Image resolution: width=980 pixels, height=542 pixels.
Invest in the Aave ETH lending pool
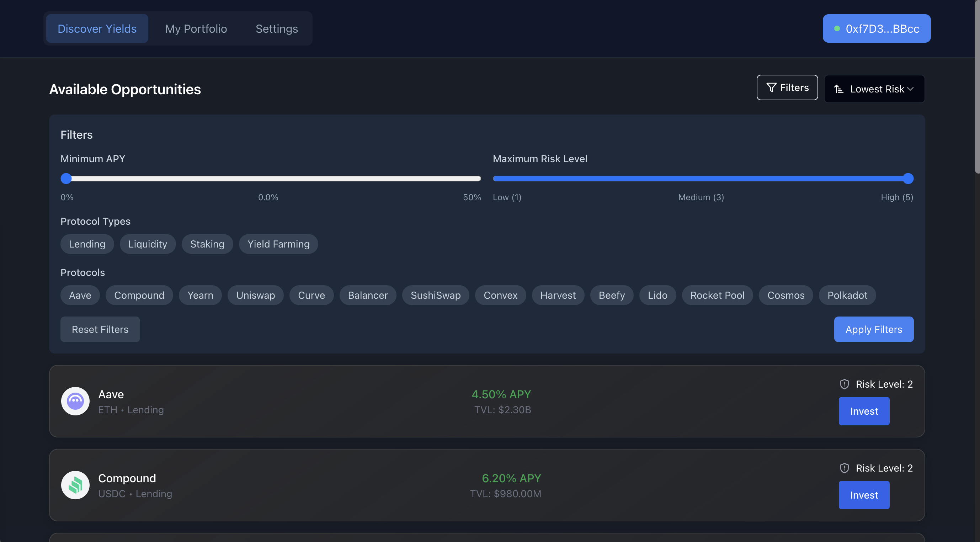pyautogui.click(x=864, y=411)
